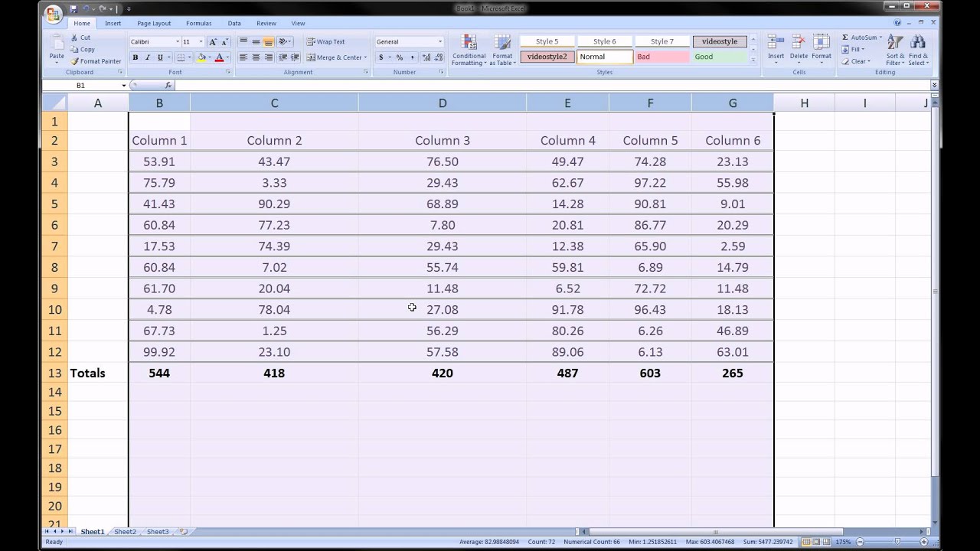
Task: Switch to the Page Layout tab
Action: coord(154,24)
